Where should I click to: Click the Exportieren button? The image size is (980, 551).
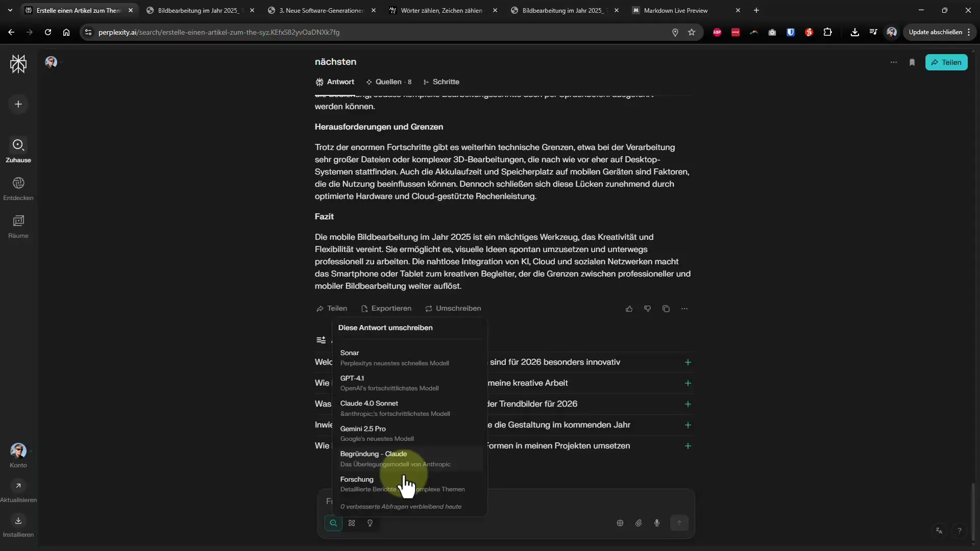[x=386, y=309]
